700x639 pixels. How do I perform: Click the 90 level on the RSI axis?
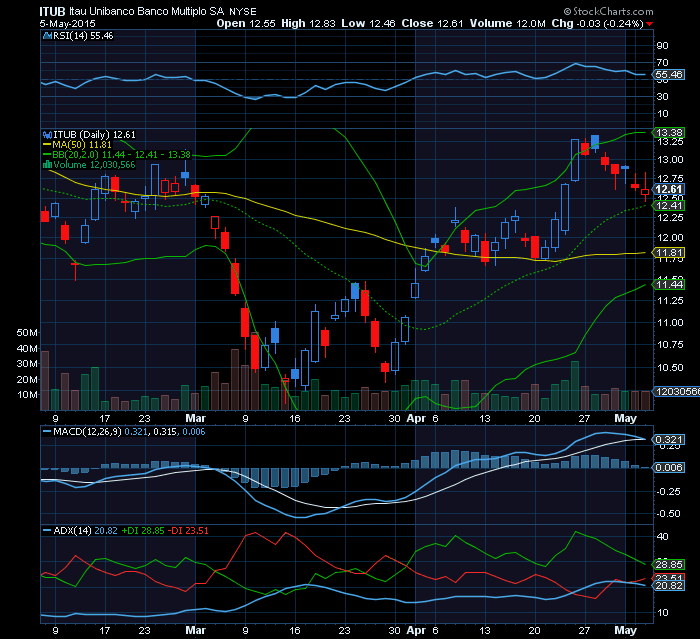pyautogui.click(x=662, y=46)
